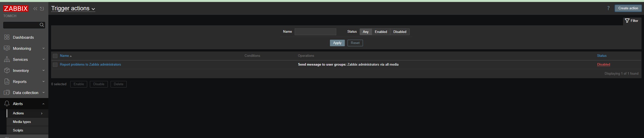Image resolution: width=644 pixels, height=138 pixels.
Task: Click the Reports chart icon
Action: (7, 81)
